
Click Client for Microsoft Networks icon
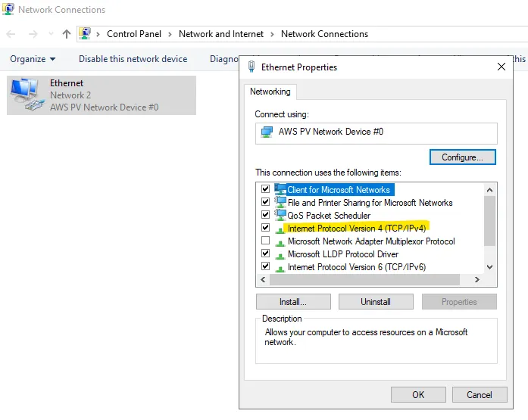pyautogui.click(x=280, y=189)
